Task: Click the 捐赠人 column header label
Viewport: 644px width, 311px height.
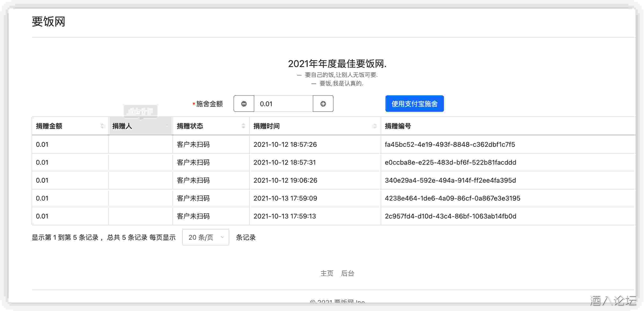Action: pos(122,126)
